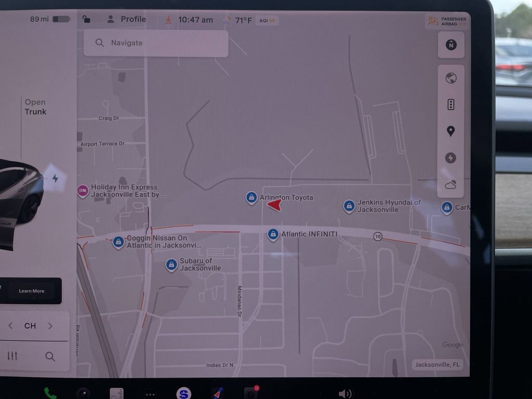
Task: Open the audio equalizer settings icon
Action: pyautogui.click(x=12, y=356)
